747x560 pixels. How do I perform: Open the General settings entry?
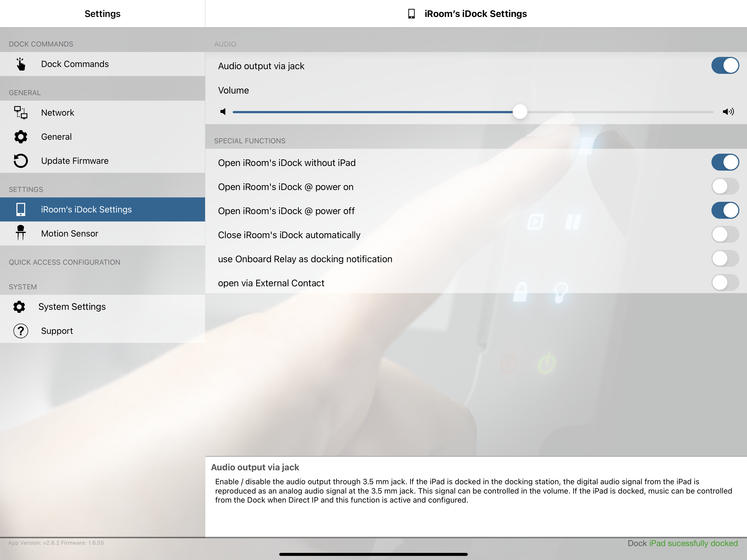point(102,137)
